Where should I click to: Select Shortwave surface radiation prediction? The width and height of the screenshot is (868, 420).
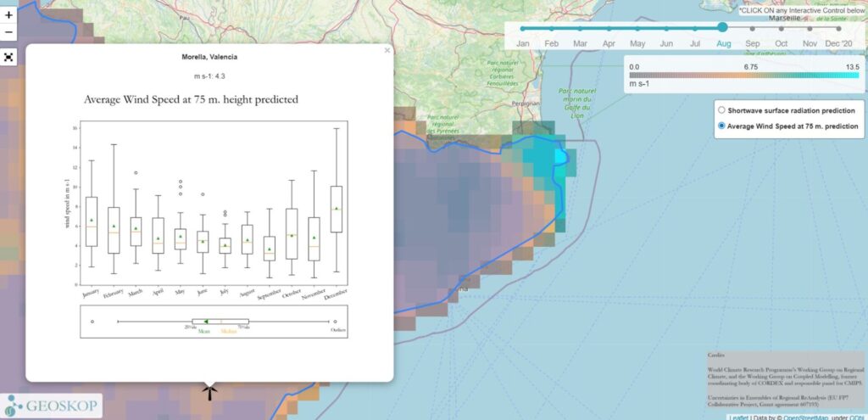(721, 110)
